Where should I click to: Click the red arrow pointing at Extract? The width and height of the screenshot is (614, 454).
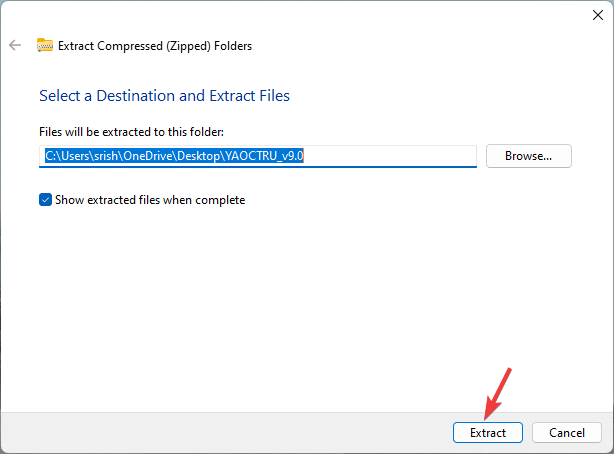(x=499, y=392)
